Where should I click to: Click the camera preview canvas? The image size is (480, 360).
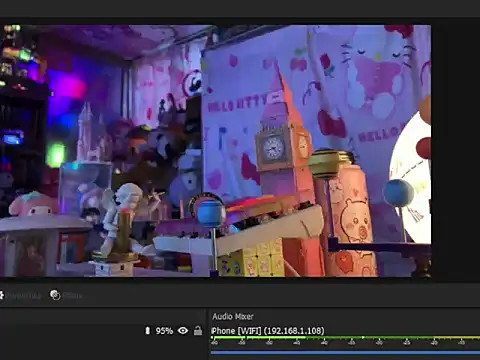tap(215, 151)
